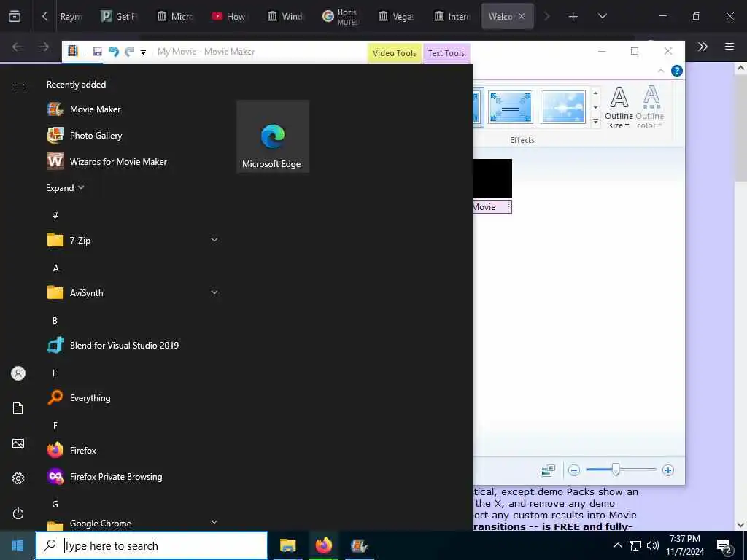The image size is (747, 560).
Task: Open Customize Quick Access Toolbar dropdown
Action: click(x=143, y=52)
